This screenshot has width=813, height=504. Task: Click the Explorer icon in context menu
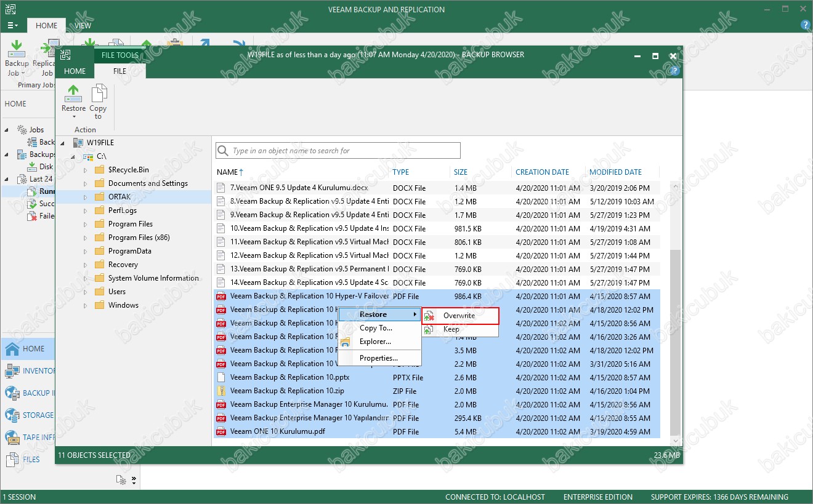(x=346, y=342)
